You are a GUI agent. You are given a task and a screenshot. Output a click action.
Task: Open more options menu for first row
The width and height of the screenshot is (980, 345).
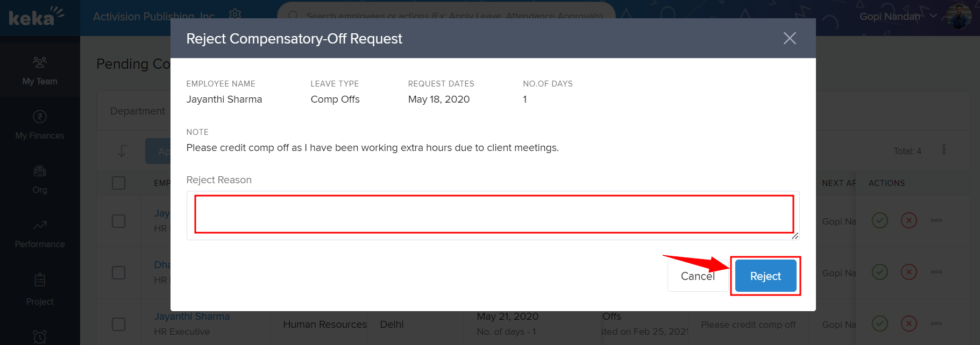936,220
